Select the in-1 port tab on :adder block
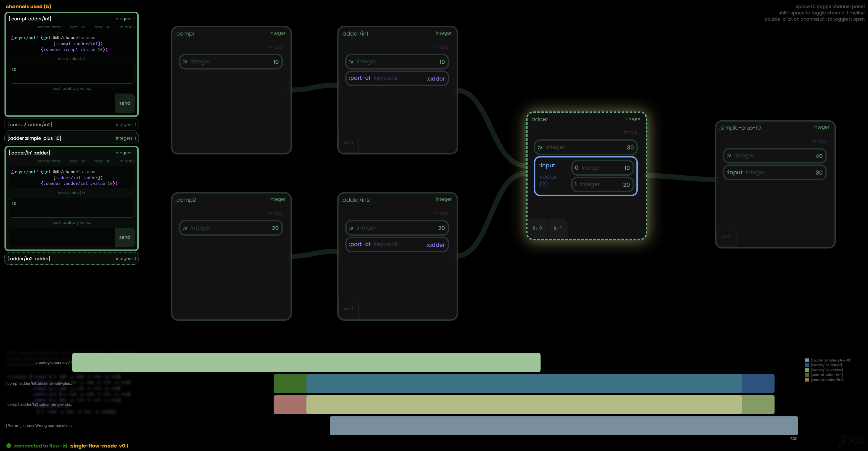The width and height of the screenshot is (868, 451). pos(557,228)
